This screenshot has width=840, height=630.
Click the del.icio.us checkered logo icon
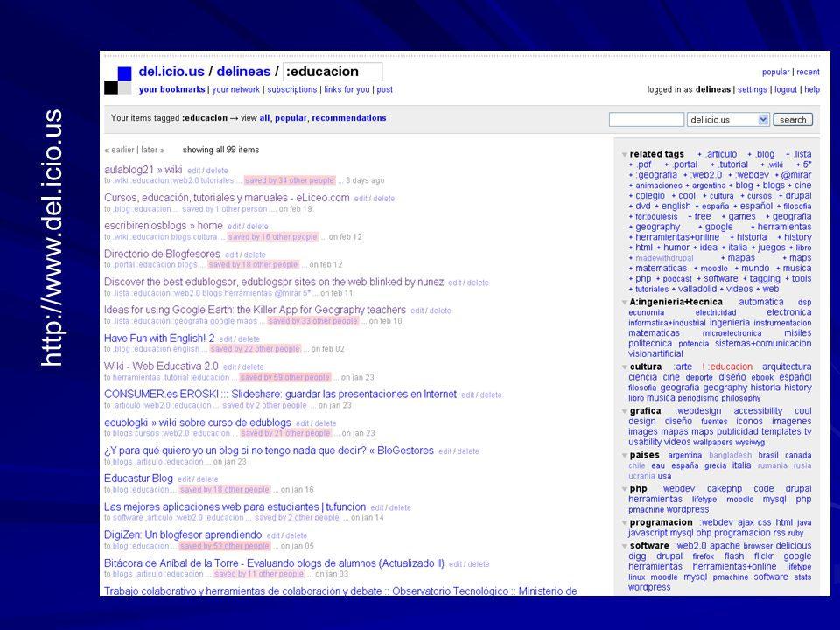(118, 80)
